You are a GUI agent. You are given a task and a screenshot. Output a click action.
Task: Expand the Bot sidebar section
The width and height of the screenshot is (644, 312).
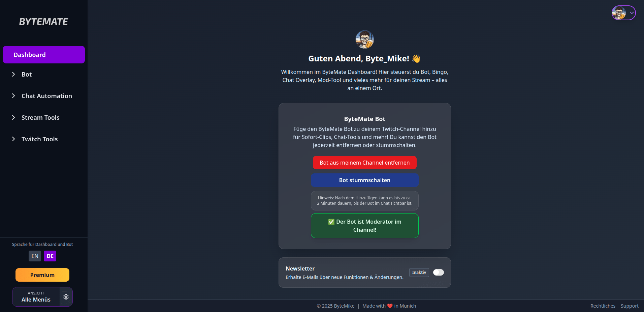(x=26, y=74)
